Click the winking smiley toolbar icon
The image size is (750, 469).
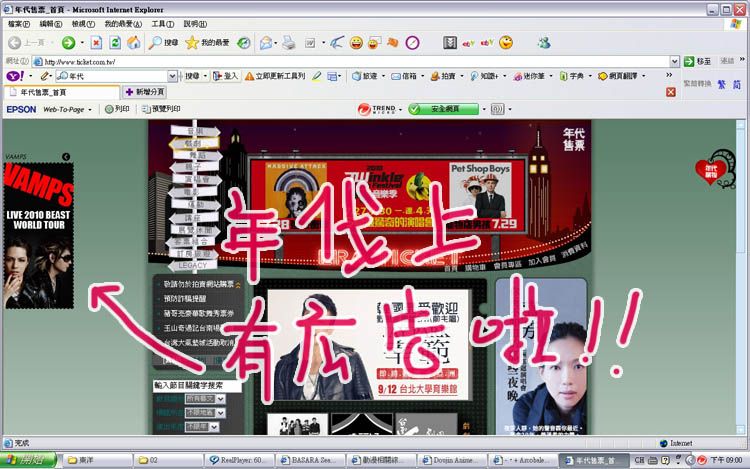pyautogui.click(x=506, y=43)
